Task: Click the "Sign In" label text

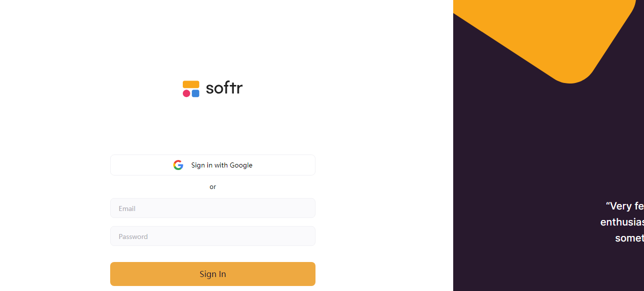Action: 213,274
